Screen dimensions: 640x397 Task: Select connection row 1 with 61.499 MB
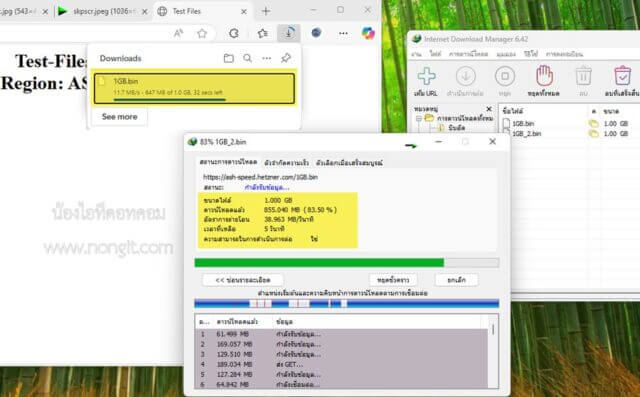click(341, 334)
